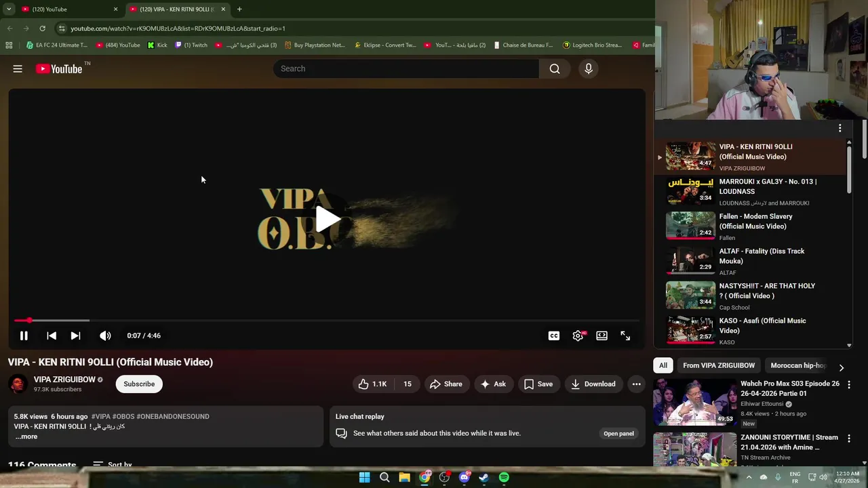Close the first (120) YouTube tab
The height and width of the screenshot is (488, 868).
click(115, 9)
